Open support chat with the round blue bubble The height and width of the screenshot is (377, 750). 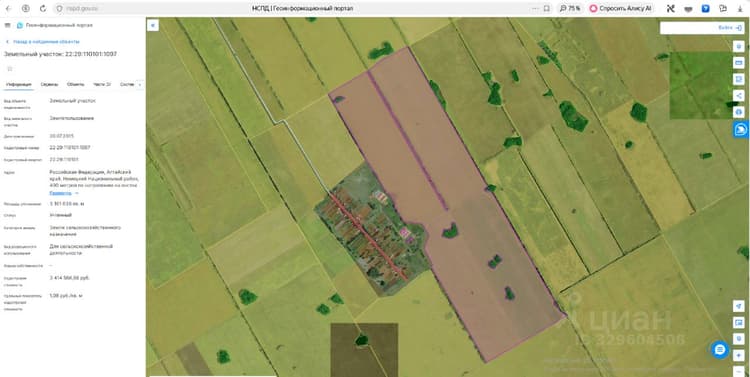[720, 350]
